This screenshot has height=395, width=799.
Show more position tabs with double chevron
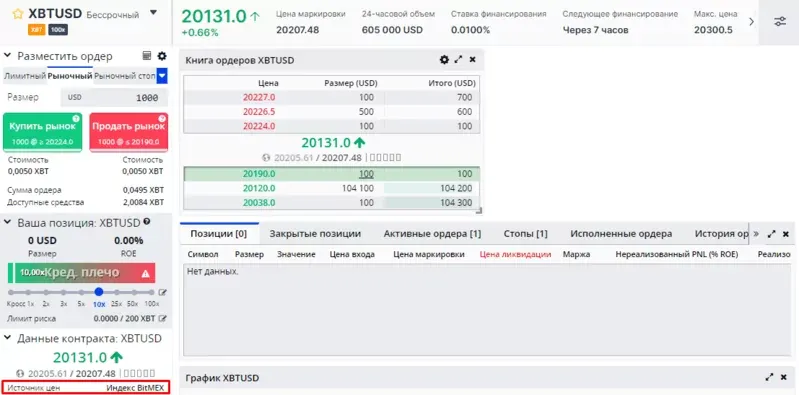click(756, 233)
